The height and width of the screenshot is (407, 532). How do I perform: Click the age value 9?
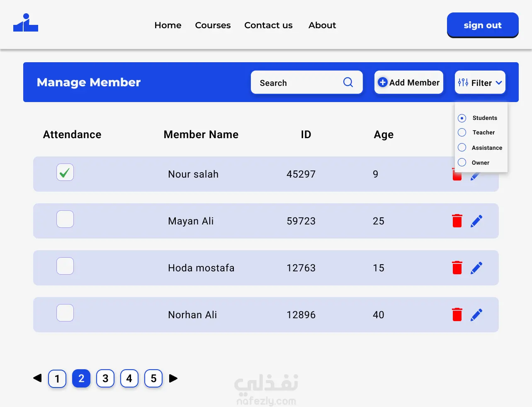[376, 174]
